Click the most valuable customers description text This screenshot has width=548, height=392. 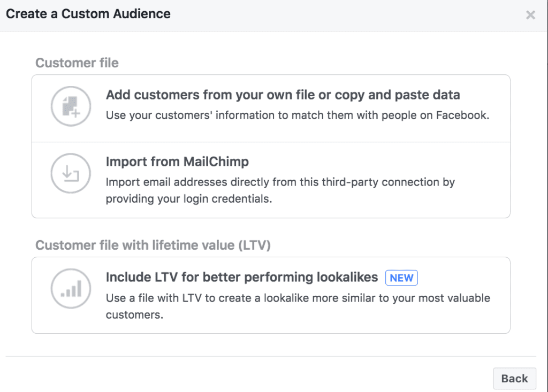[x=297, y=305]
